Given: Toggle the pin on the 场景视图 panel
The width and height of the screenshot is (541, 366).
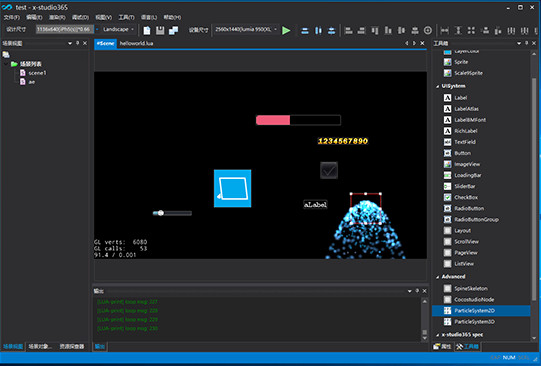Looking at the screenshot, I should pyautogui.click(x=77, y=43).
